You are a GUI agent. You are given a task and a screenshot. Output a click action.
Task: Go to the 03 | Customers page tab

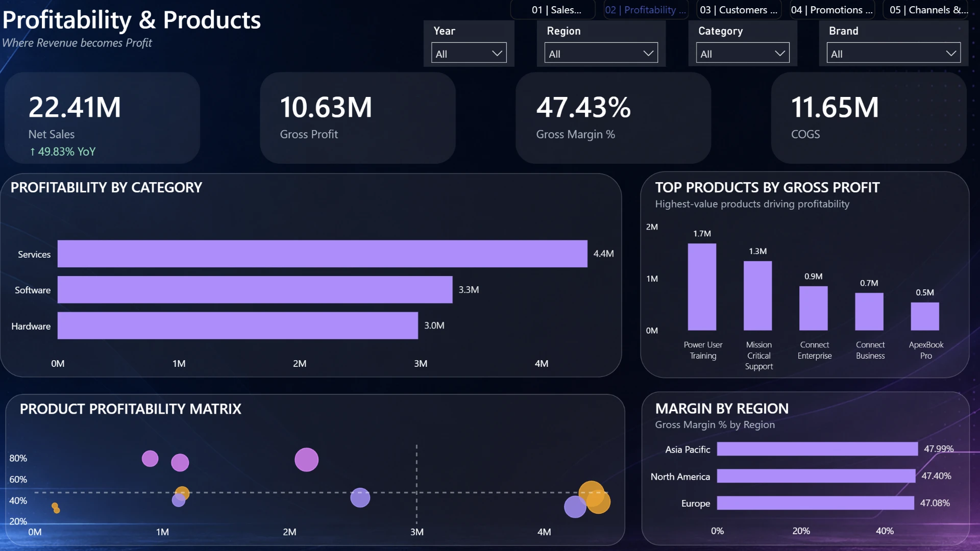739,10
